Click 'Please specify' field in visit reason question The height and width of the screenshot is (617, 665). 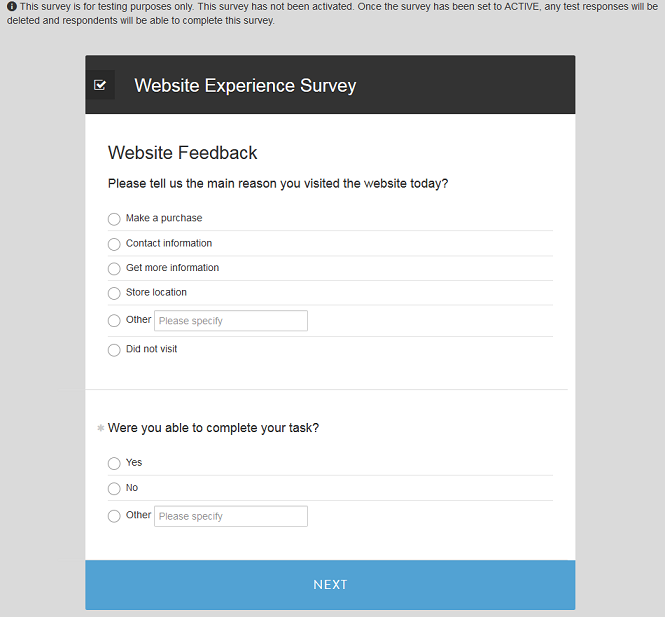pos(231,321)
